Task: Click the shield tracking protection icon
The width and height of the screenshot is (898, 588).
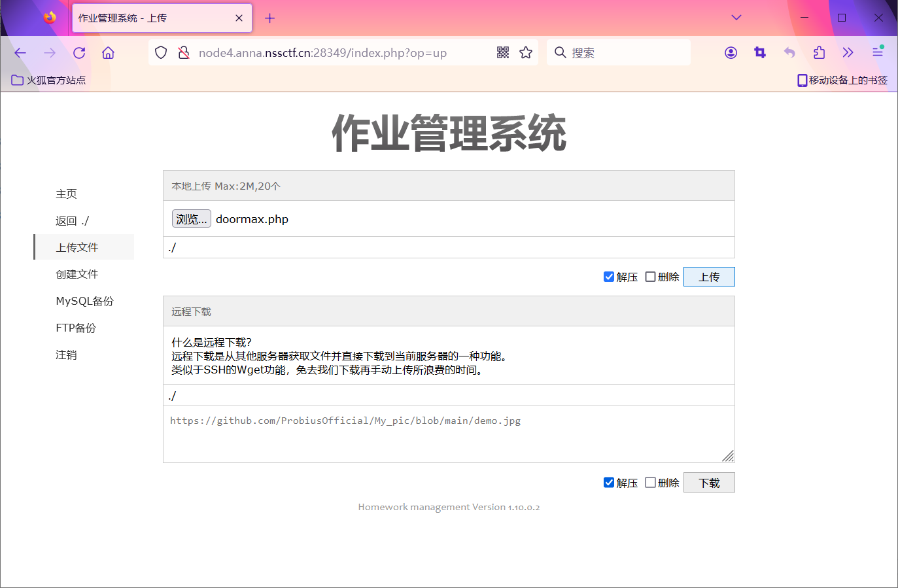Action: pyautogui.click(x=161, y=53)
